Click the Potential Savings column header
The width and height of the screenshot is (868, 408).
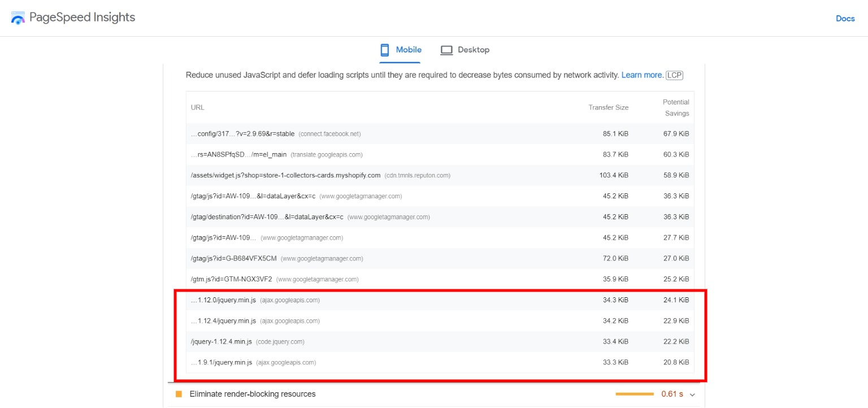(x=676, y=107)
